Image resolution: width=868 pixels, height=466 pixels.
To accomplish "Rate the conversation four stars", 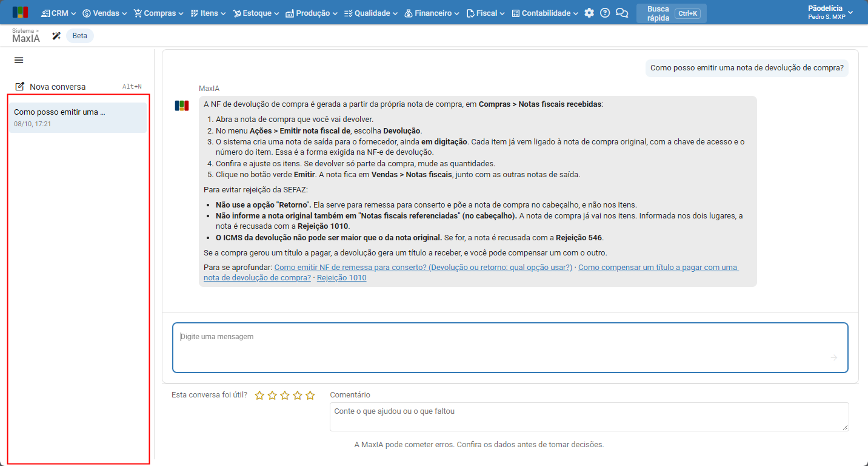I will 298,396.
